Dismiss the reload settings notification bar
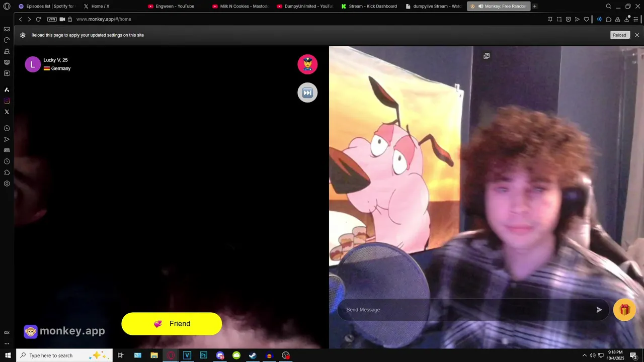Screen dimensions: 644x362 (x=637, y=35)
